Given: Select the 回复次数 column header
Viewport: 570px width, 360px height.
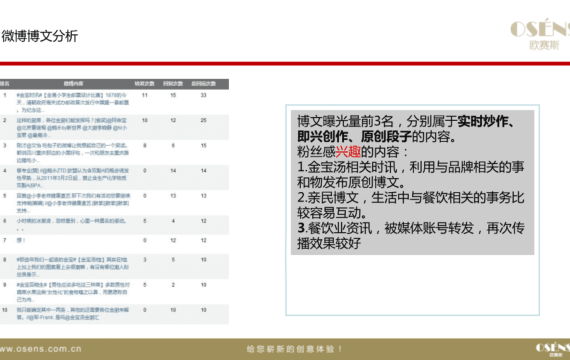Looking at the screenshot, I should (x=173, y=84).
